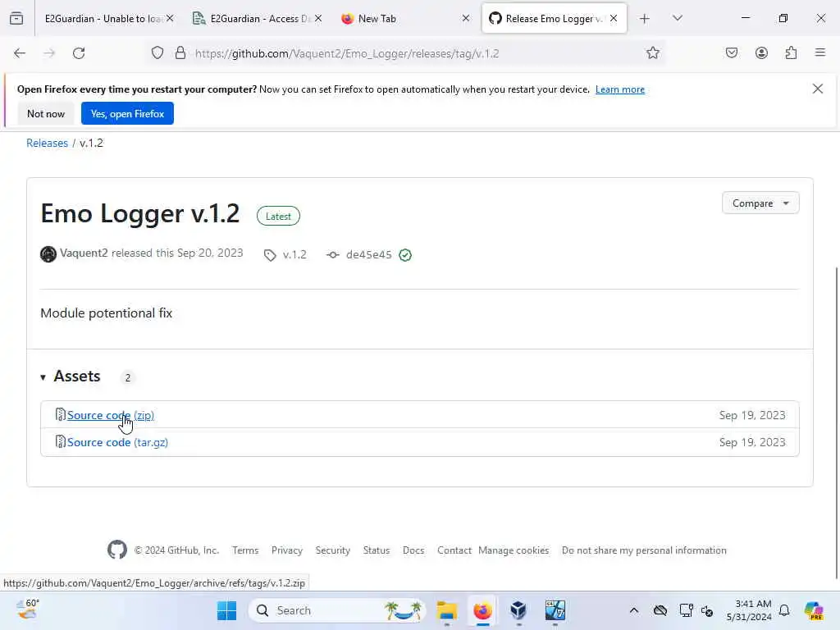The image size is (840, 630).
Task: Open the v.1.2 tag link
Action: point(294,254)
